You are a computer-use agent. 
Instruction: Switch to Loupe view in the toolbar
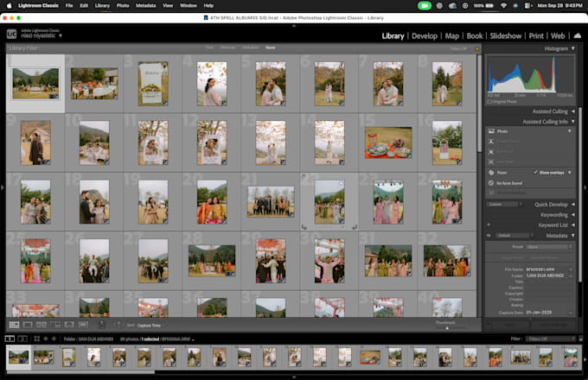pyautogui.click(x=28, y=325)
